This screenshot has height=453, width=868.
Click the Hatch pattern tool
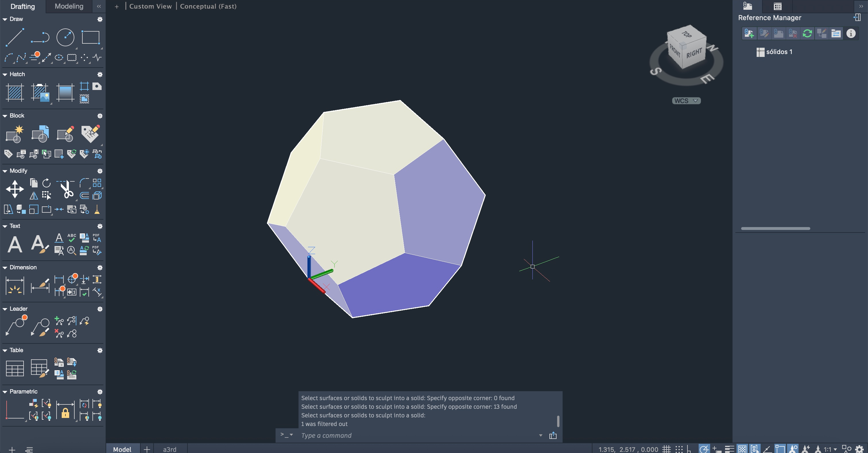[15, 92]
